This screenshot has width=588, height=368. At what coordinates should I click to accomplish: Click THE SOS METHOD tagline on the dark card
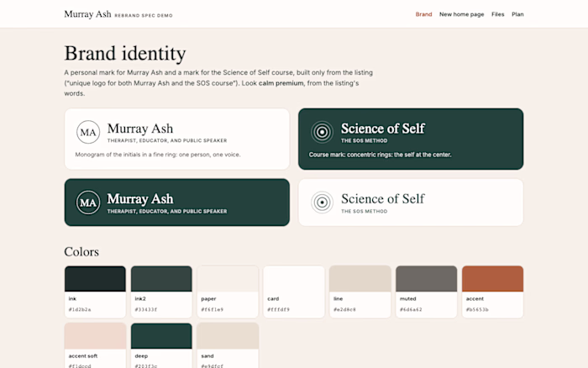[x=364, y=140]
